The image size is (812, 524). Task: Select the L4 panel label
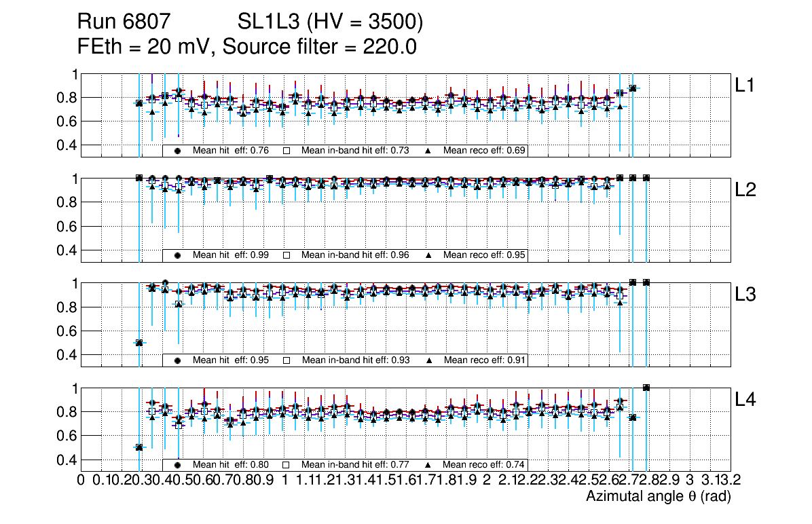747,400
